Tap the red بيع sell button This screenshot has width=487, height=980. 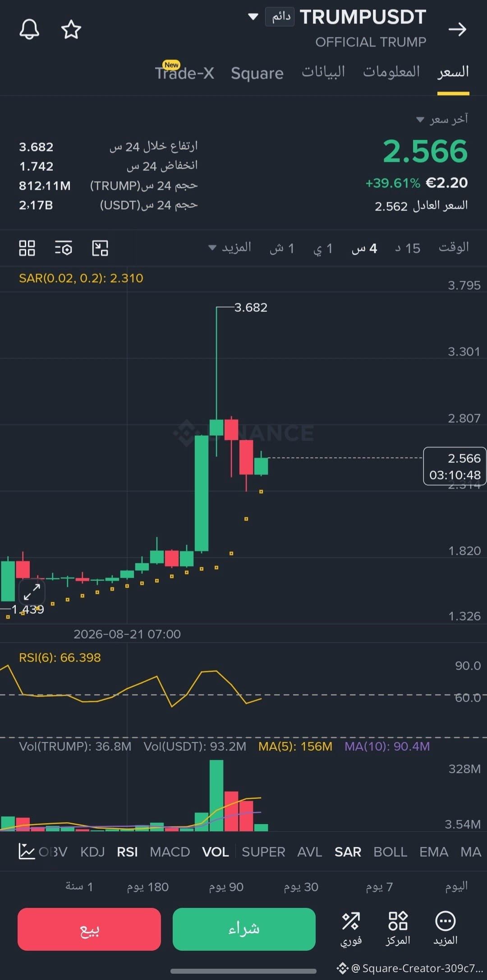click(89, 929)
